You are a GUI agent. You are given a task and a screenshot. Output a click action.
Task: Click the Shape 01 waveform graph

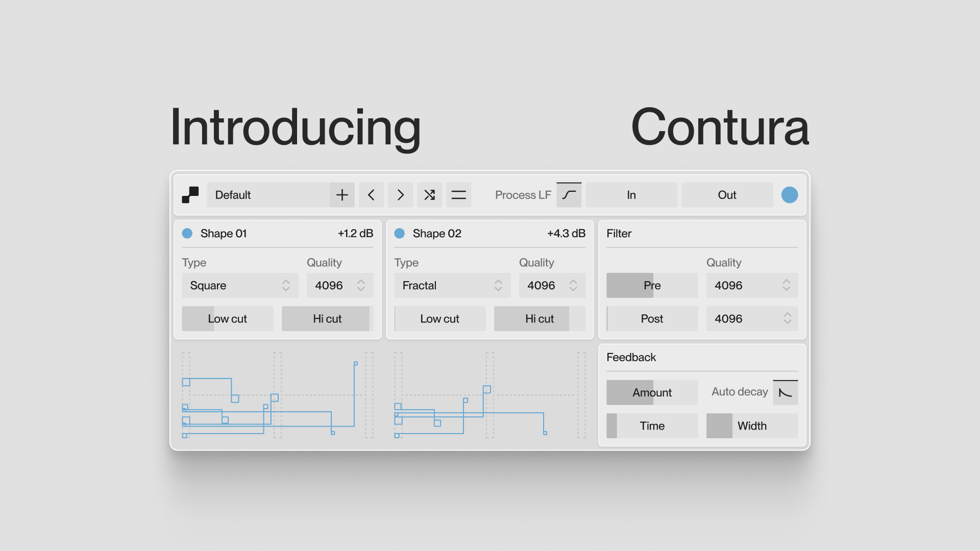click(278, 395)
